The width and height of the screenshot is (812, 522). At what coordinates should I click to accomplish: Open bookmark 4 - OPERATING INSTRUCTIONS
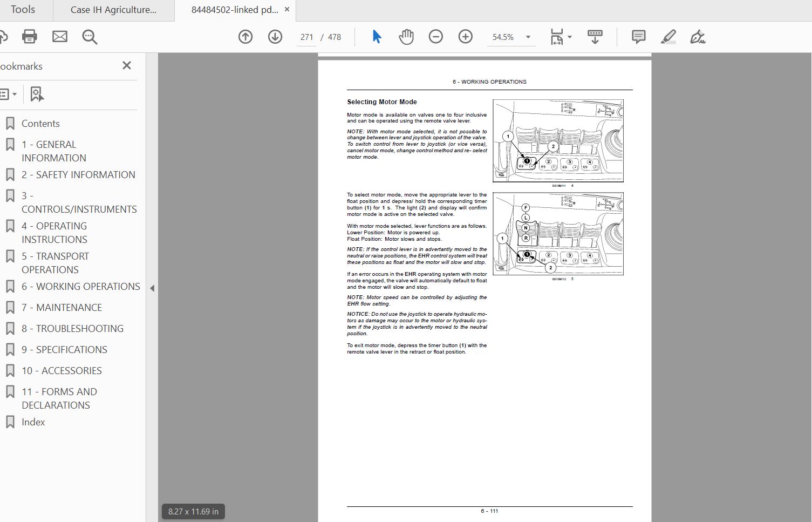[x=54, y=233]
